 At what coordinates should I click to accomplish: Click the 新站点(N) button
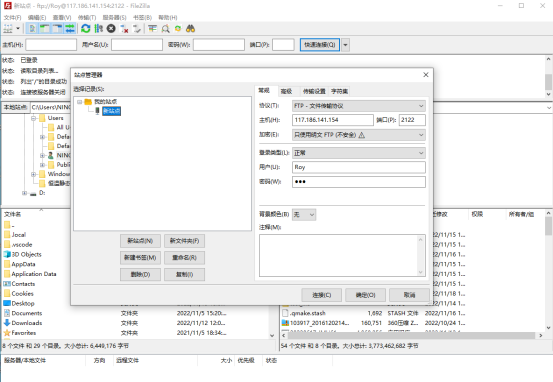coord(140,241)
